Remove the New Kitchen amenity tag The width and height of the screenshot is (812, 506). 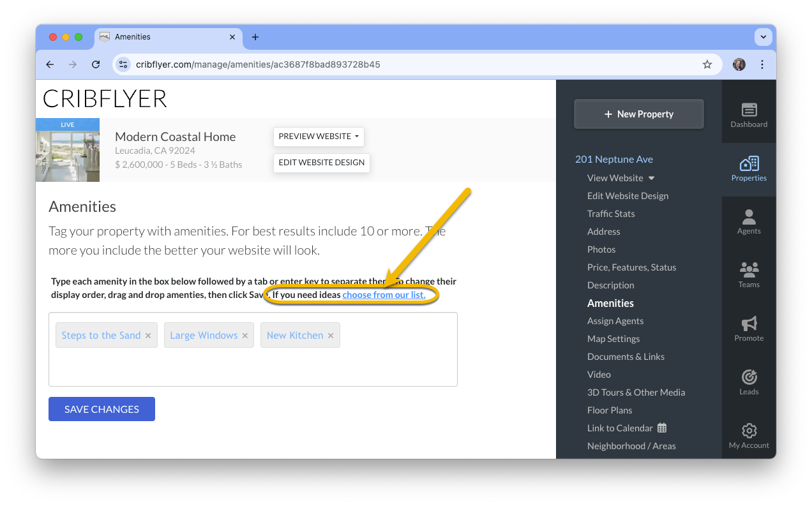pos(331,336)
